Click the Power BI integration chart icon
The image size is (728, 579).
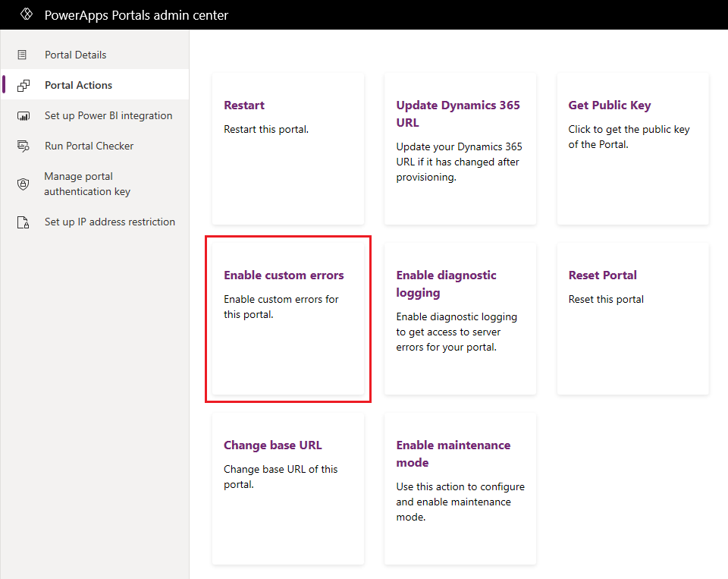click(24, 115)
